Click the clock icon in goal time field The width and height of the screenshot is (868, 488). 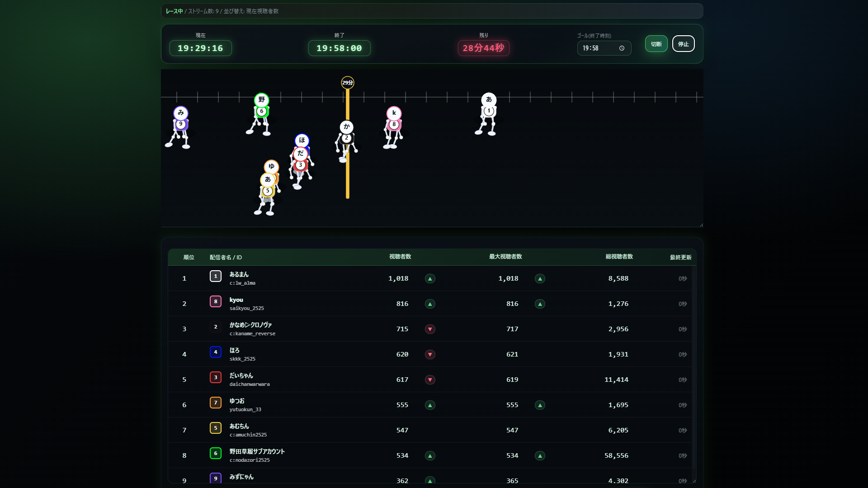tap(622, 48)
